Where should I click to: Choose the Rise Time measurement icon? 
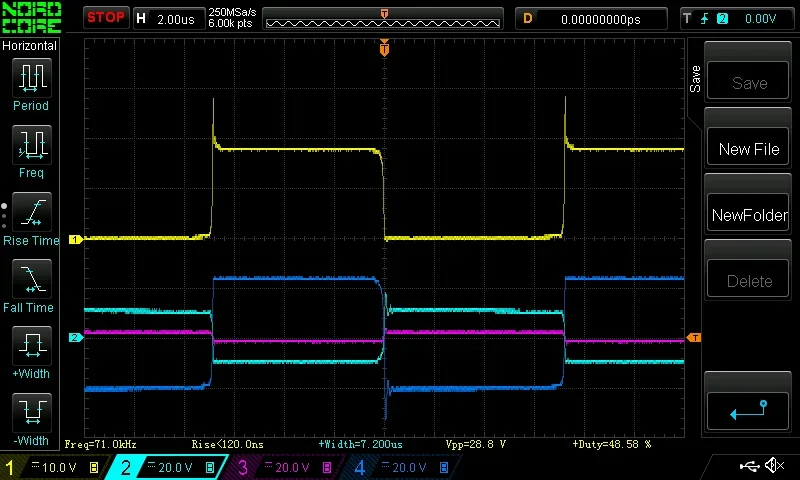click(x=31, y=212)
